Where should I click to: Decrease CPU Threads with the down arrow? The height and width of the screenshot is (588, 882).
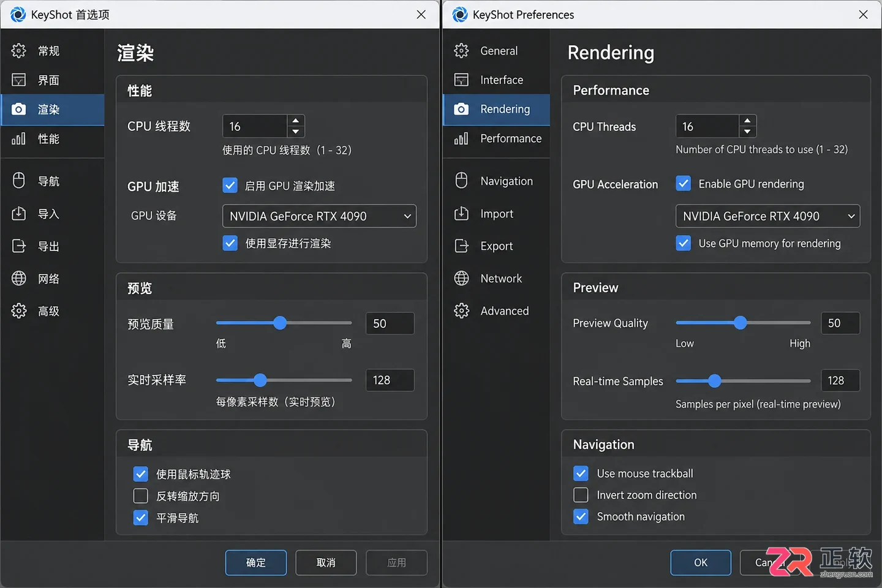tap(747, 132)
